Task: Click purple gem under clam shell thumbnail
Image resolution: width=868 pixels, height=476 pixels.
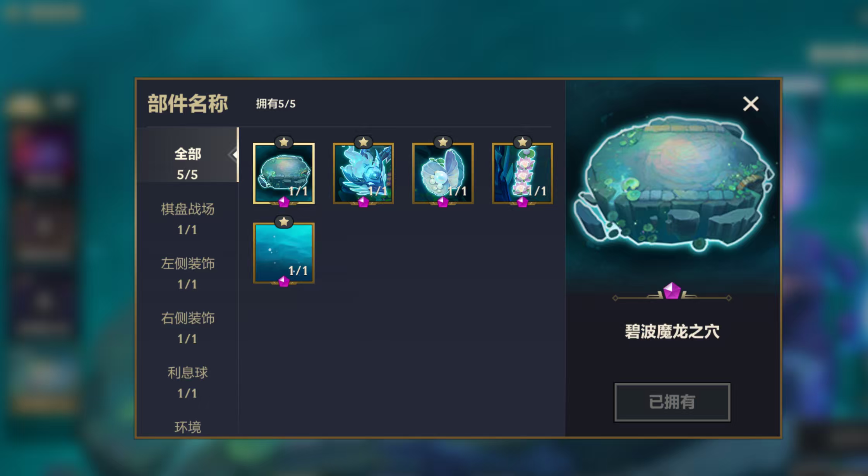Action: [x=443, y=202]
